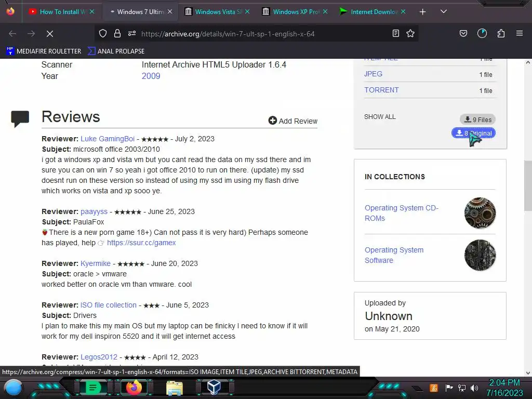Open the MEDIAFIRE ROULETTER bookmark
This screenshot has height=399, width=532.
click(x=44, y=51)
